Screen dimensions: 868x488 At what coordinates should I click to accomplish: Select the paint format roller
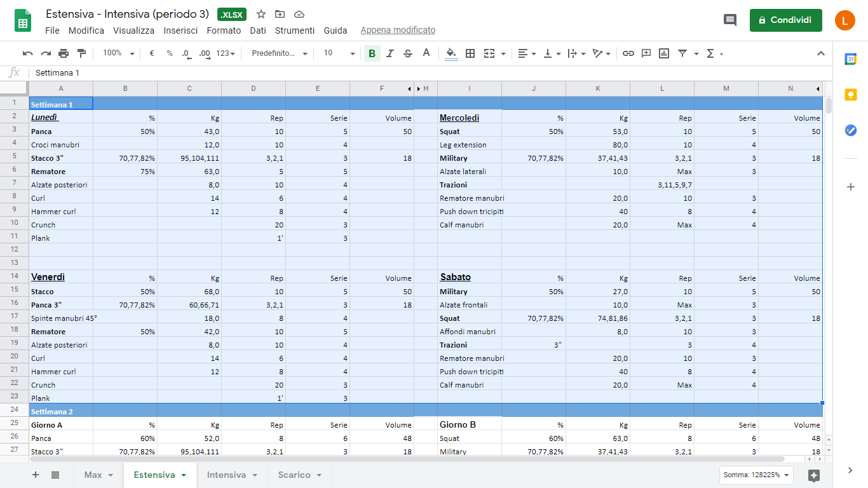click(x=81, y=53)
